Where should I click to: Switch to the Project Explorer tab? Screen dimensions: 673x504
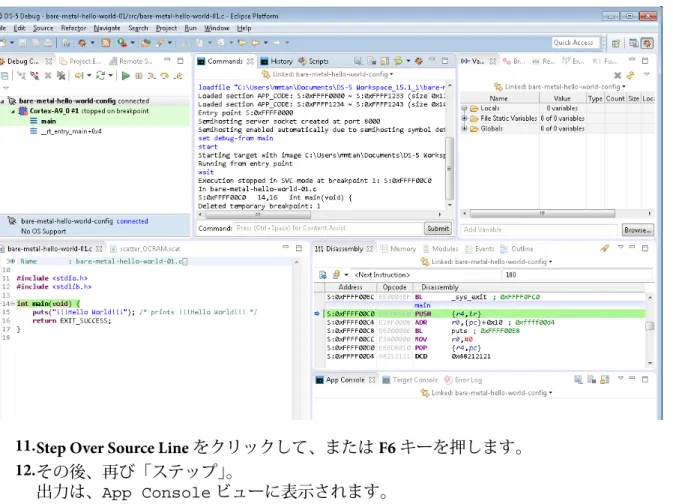(80, 61)
